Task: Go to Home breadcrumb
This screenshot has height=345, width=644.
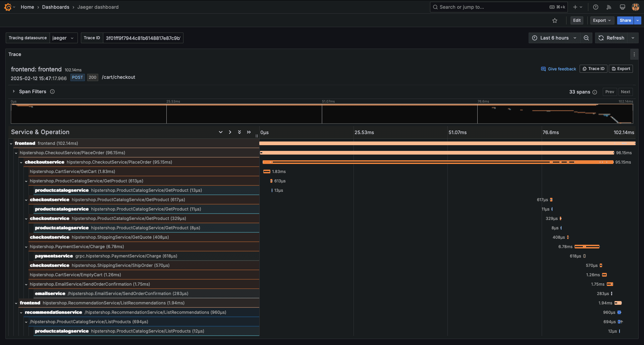Action: pos(27,7)
